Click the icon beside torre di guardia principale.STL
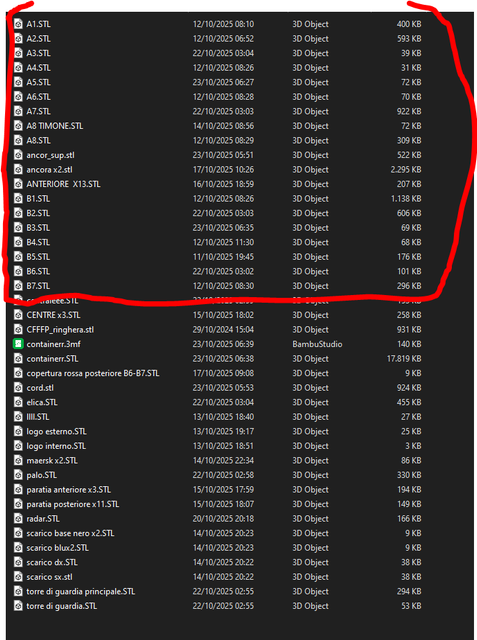Screen dimensions: 477x640 pyautogui.click(x=18, y=591)
